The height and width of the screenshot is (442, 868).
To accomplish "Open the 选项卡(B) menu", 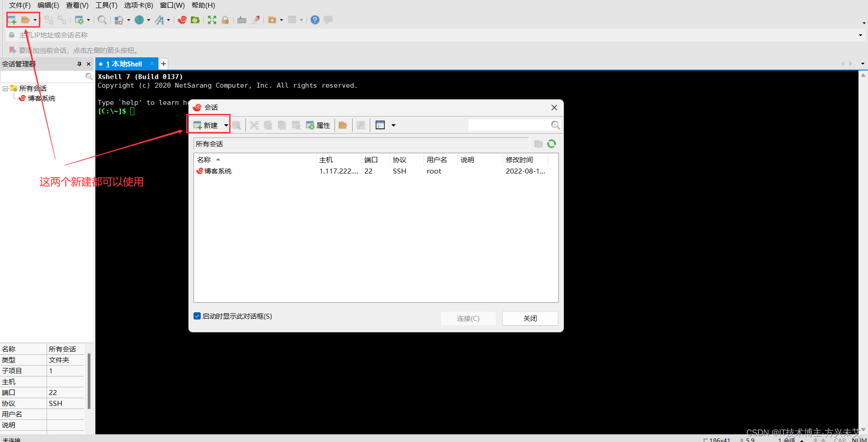I will click(138, 5).
